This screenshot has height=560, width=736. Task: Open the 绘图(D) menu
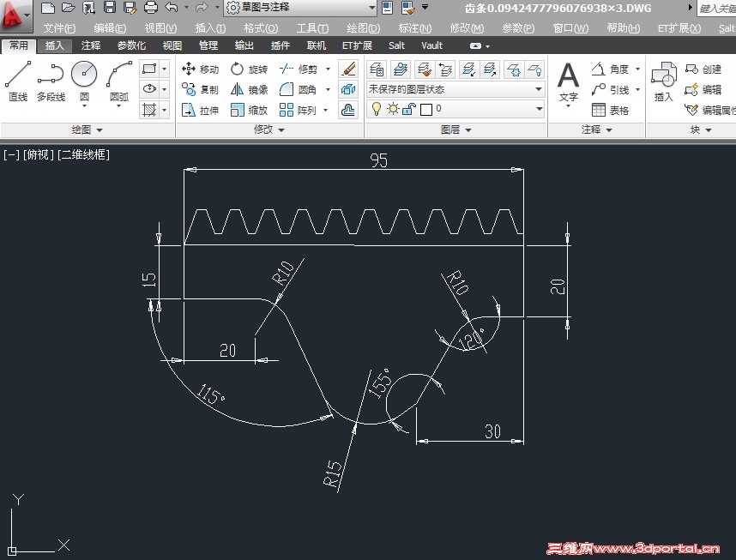[x=364, y=28]
